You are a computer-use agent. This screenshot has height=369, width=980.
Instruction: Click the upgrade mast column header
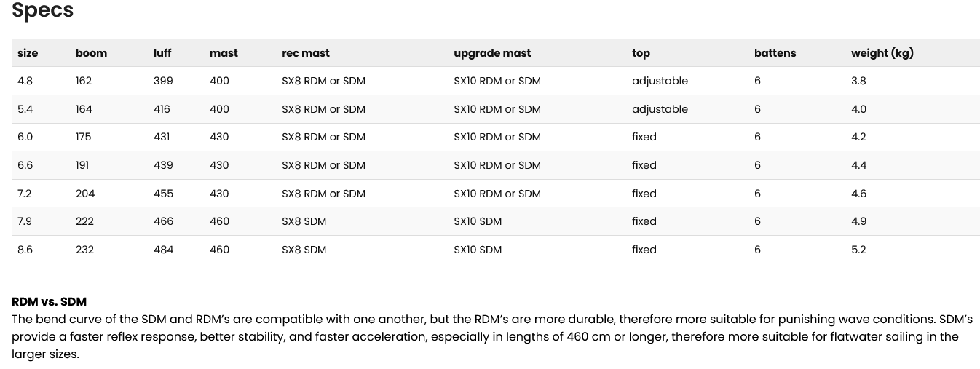tap(492, 53)
